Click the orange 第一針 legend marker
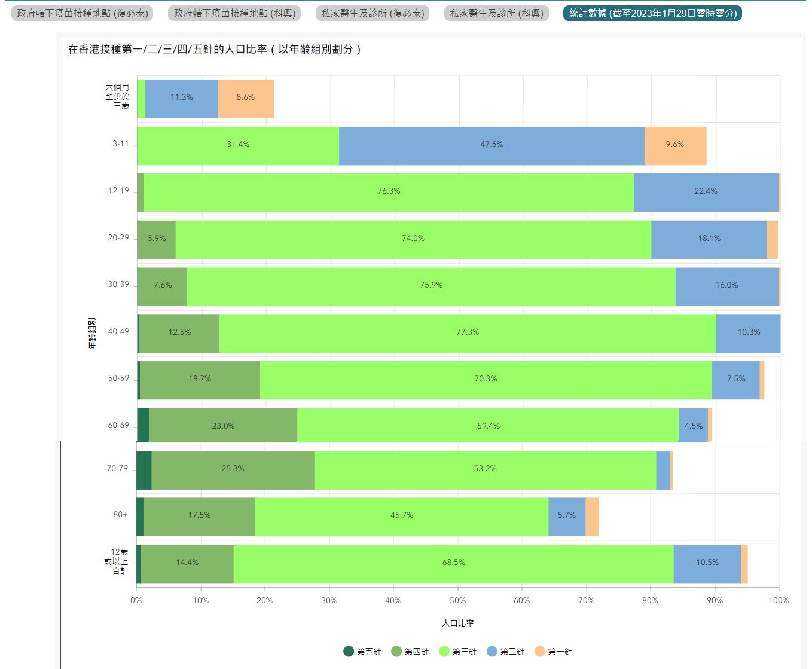 540,652
